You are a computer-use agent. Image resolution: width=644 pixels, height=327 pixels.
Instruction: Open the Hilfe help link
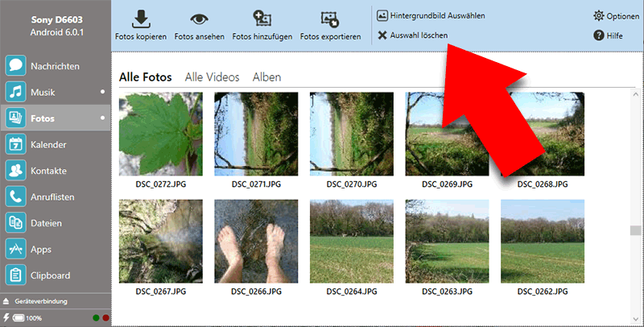(609, 35)
